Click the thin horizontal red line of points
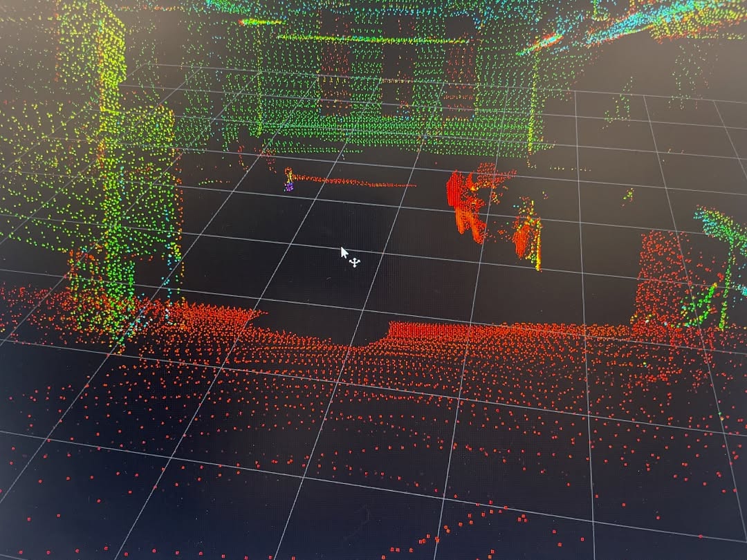 pos(353,181)
